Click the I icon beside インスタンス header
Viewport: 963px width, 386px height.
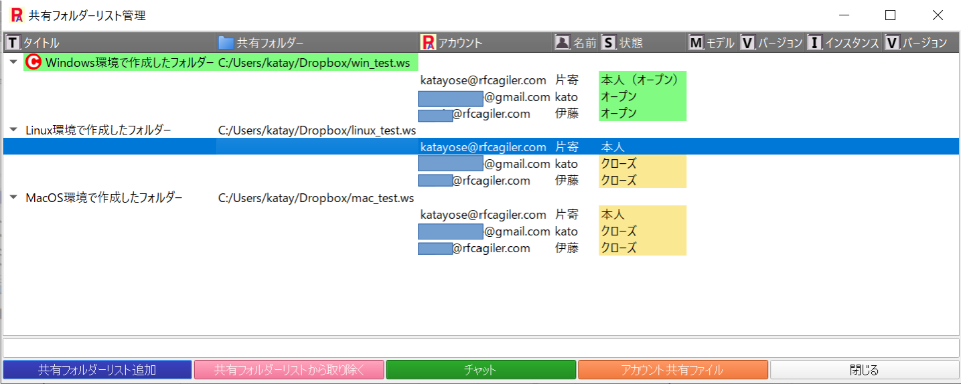pyautogui.click(x=814, y=42)
